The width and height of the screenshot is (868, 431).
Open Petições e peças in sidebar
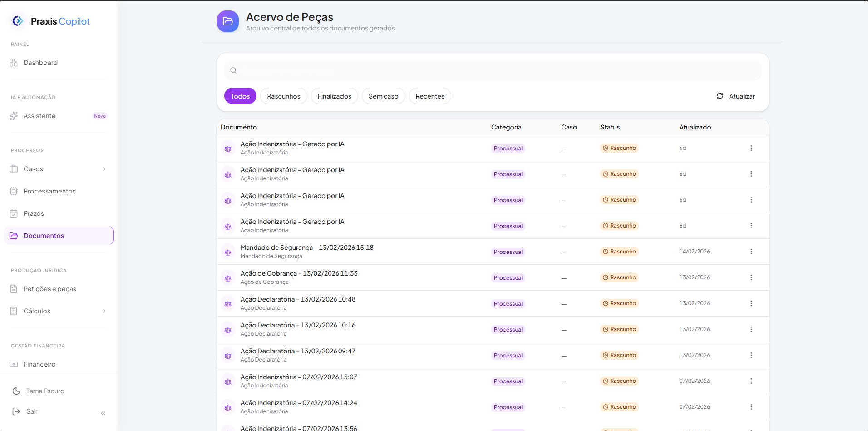49,289
